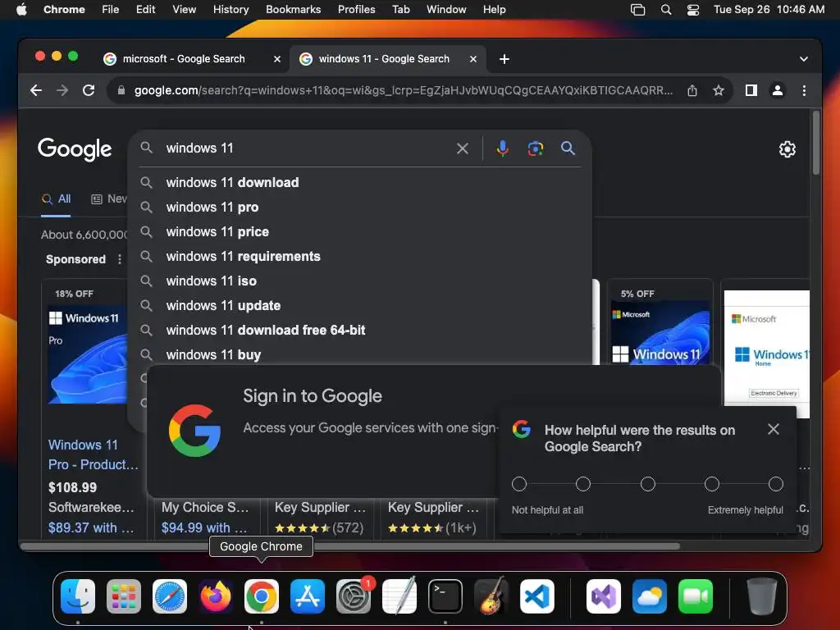Choose suggestion windows 11 pro
Screen dimensions: 840x630
359,208
